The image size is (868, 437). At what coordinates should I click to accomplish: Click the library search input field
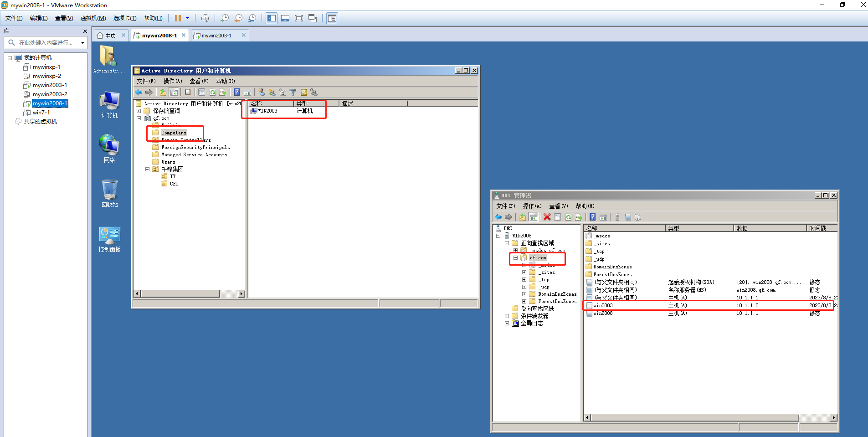(x=46, y=42)
